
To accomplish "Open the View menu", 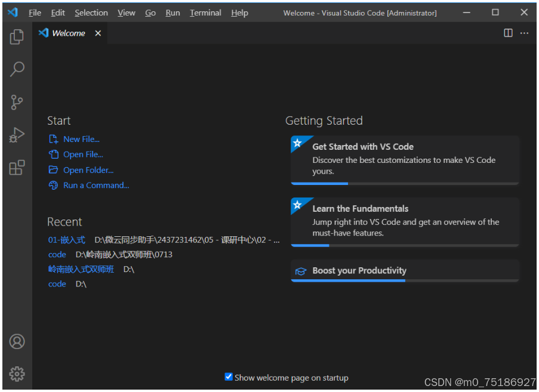I will coord(127,13).
